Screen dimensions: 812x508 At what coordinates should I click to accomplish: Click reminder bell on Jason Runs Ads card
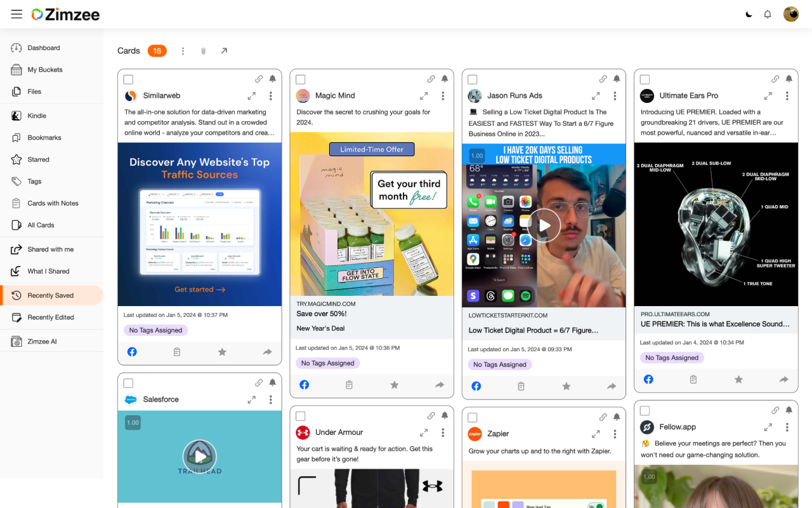pos(617,79)
